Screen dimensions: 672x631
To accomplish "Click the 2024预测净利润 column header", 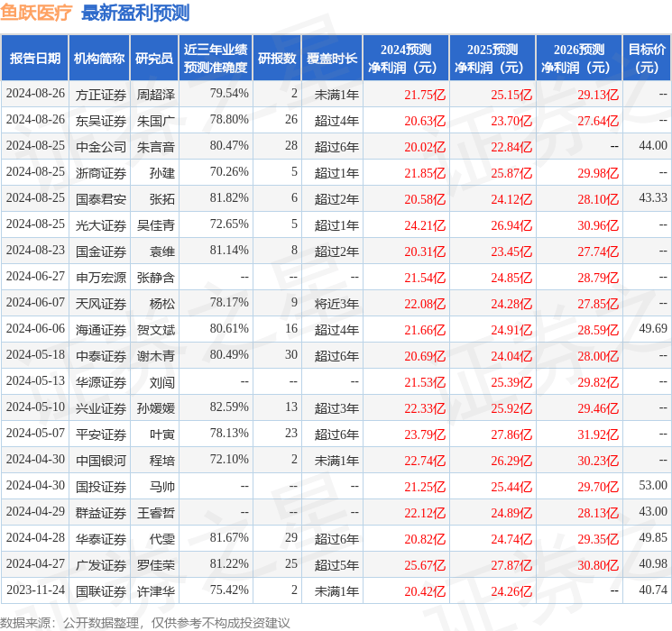I will click(405, 59).
